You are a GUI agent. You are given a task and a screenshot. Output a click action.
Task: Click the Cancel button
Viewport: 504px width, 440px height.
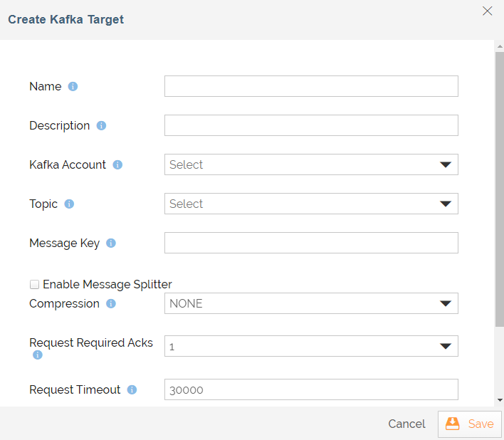pyautogui.click(x=406, y=424)
